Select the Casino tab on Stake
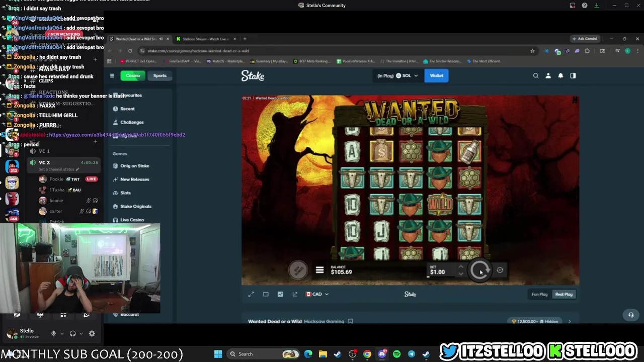The image size is (644, 362). click(133, 75)
